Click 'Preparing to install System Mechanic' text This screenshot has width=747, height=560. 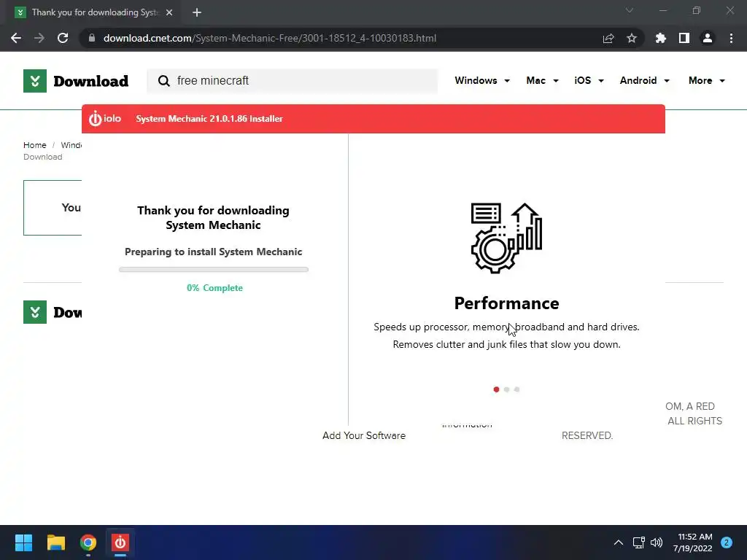[x=214, y=252]
